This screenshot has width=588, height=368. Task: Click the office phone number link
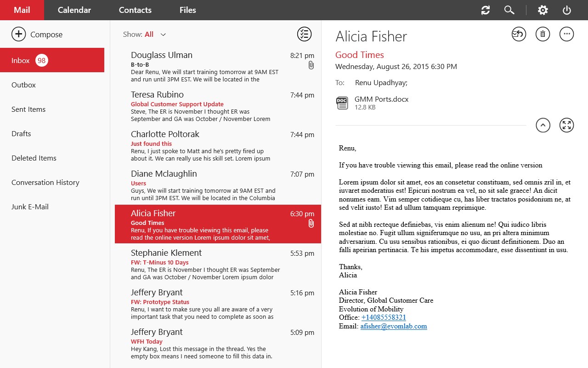click(x=384, y=317)
